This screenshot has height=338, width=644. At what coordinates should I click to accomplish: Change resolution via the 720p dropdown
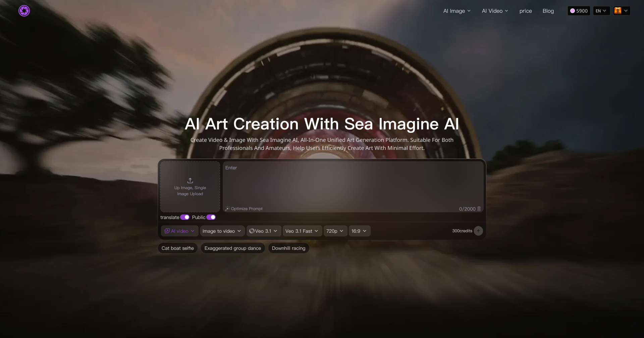pyautogui.click(x=335, y=231)
